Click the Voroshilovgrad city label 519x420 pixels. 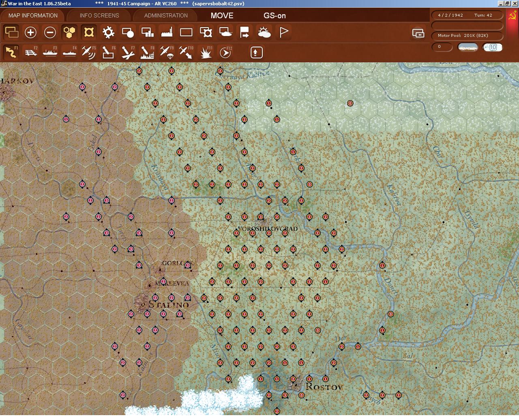tap(267, 229)
